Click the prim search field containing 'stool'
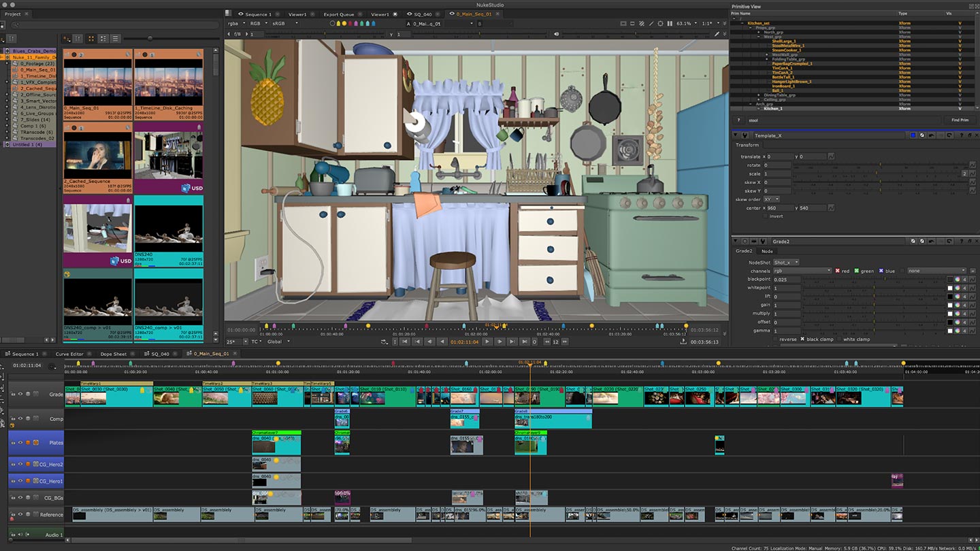Image resolution: width=980 pixels, height=551 pixels. (x=843, y=120)
